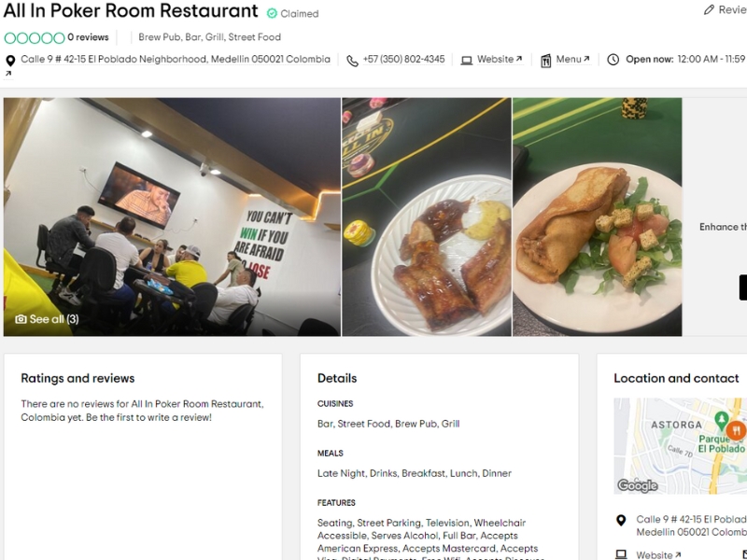Click the pencil Review icon at top right
The image size is (747, 560).
(x=709, y=10)
